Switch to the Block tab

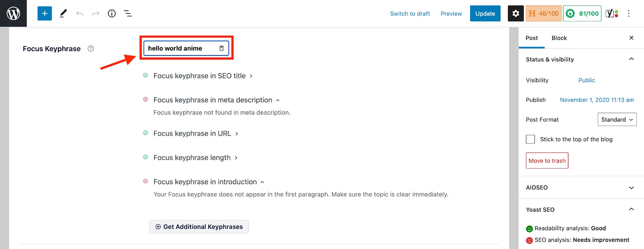559,38
